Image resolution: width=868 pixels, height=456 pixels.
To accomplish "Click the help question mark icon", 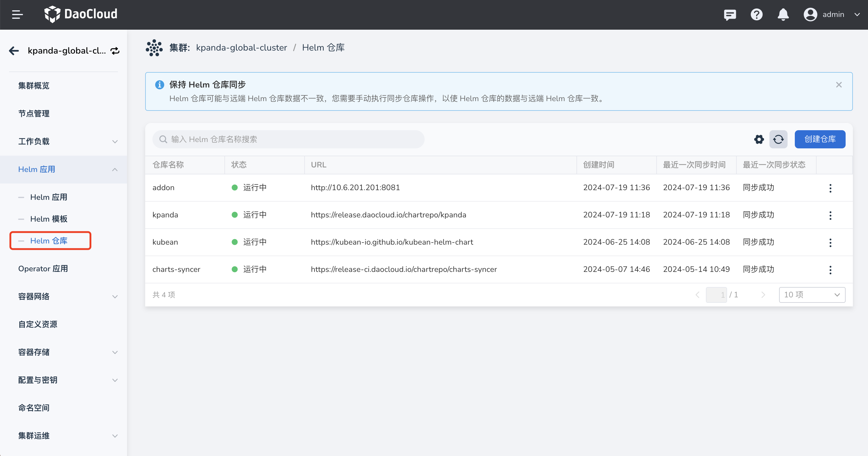I will point(756,15).
